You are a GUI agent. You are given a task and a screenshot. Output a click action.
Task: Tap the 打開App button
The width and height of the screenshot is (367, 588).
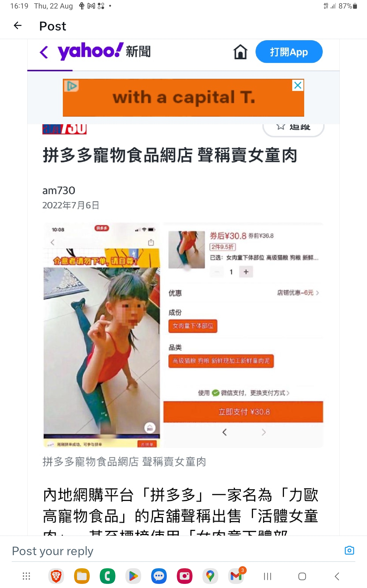pos(289,52)
